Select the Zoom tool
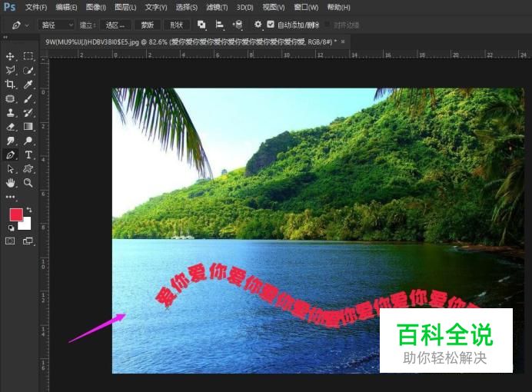 (28, 183)
